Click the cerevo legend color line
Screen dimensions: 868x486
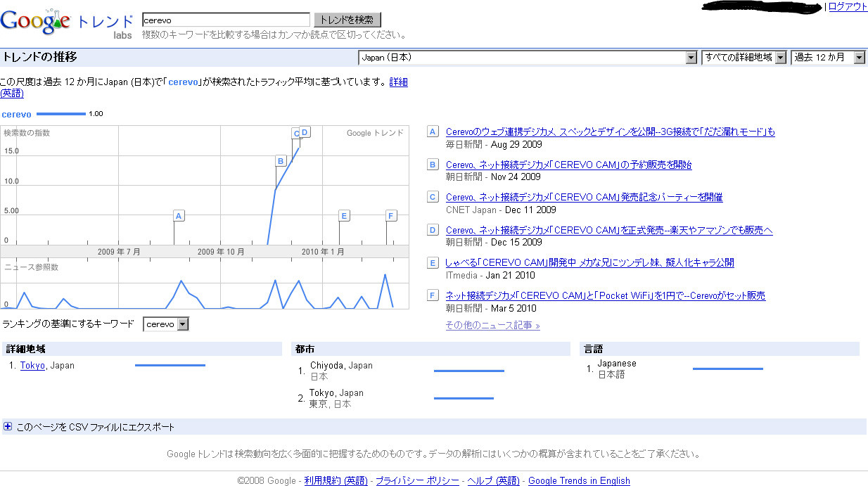tap(60, 114)
